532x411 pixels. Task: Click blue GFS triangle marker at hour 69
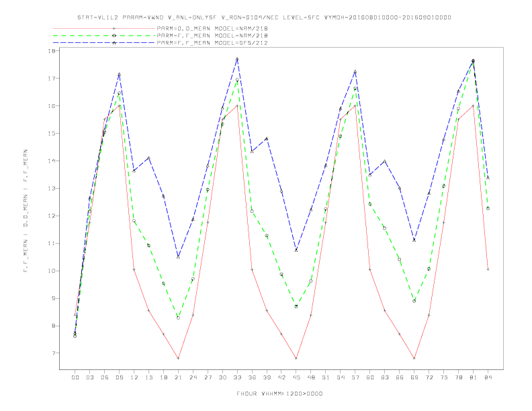point(414,240)
